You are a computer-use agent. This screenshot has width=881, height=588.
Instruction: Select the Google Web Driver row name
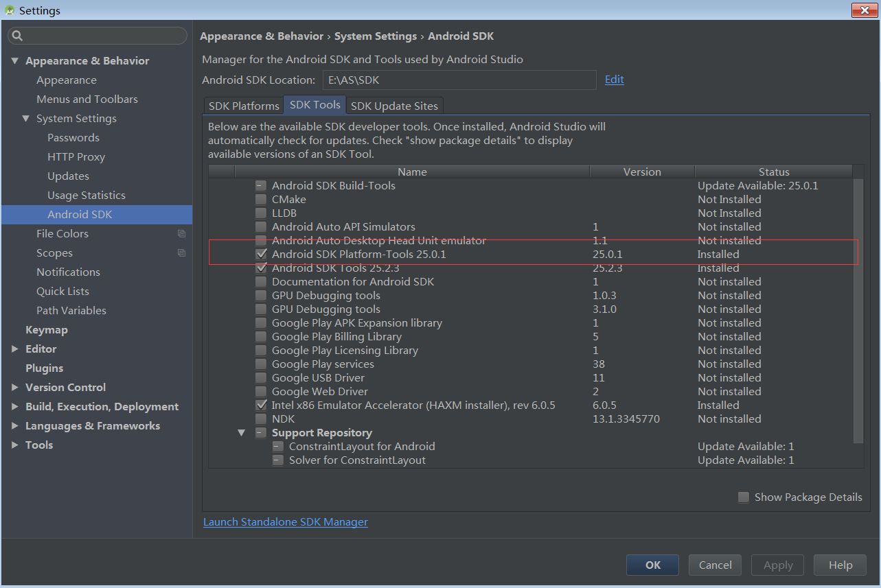(x=320, y=392)
